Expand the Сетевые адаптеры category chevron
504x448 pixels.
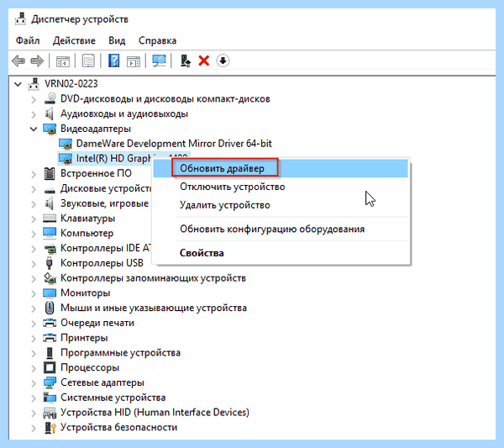(x=34, y=383)
